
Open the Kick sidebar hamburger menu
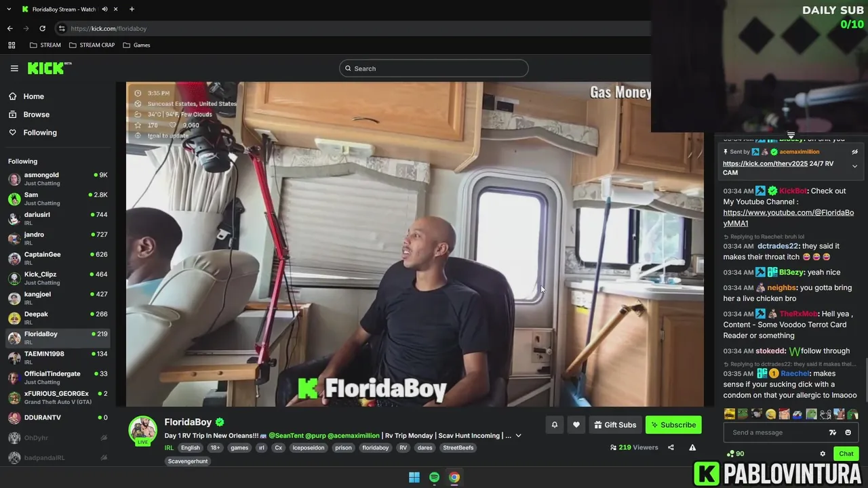click(14, 68)
